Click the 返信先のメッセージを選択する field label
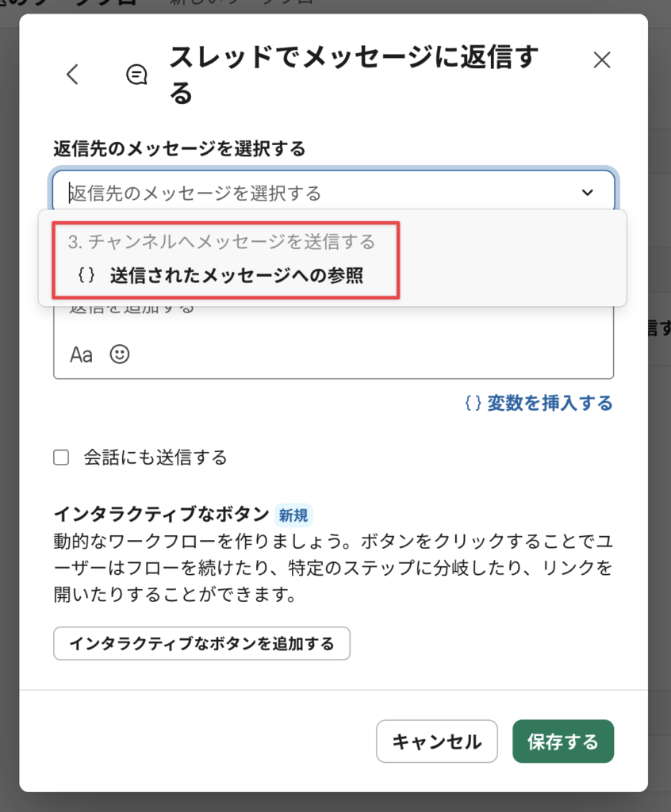The height and width of the screenshot is (812, 671). (179, 148)
